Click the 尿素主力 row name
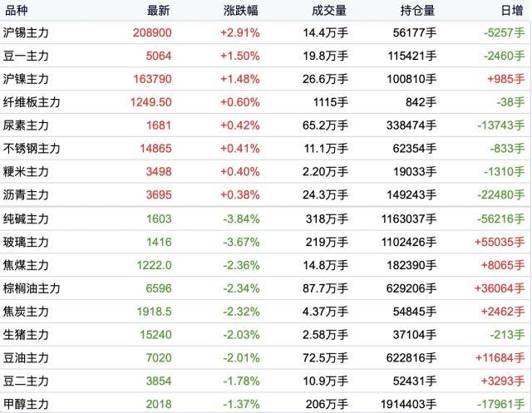532x413 pixels. 27,125
